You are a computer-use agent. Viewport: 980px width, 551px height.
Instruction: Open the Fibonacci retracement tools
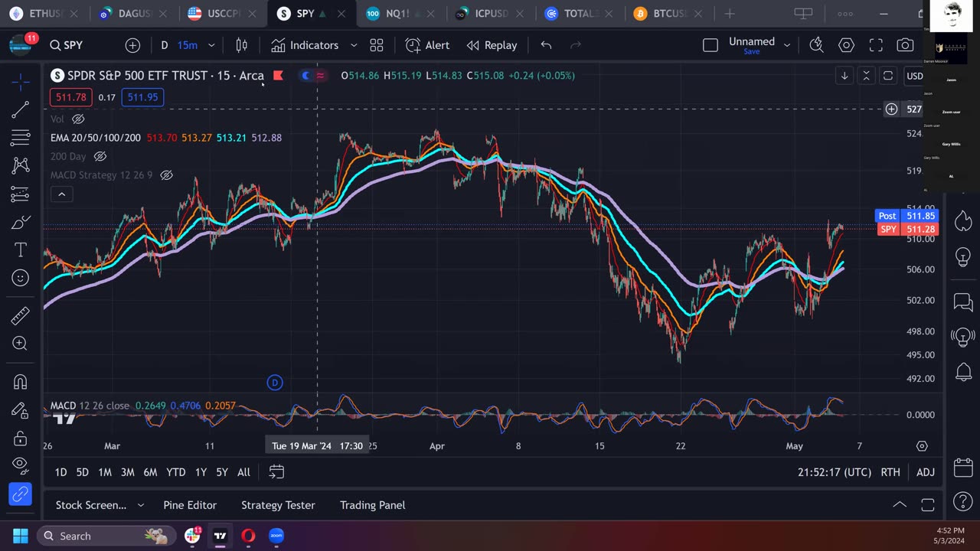click(x=21, y=138)
